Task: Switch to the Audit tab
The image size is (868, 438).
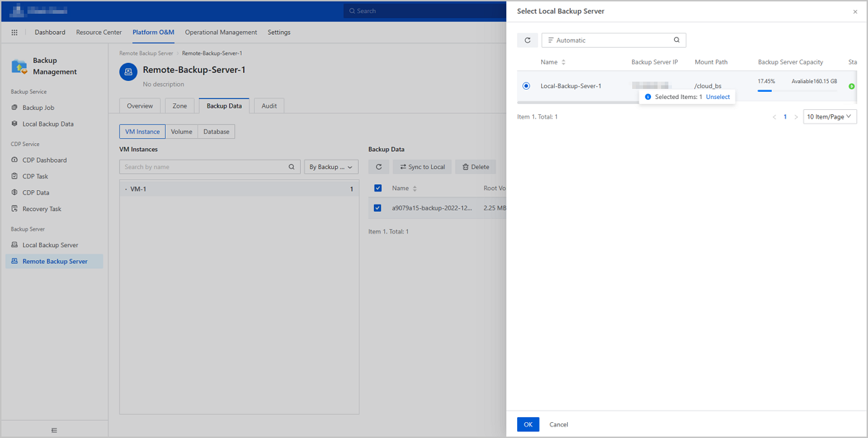Action: pyautogui.click(x=269, y=106)
